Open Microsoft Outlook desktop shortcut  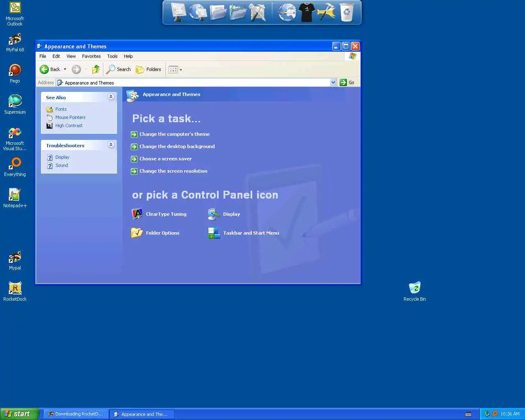point(15,14)
